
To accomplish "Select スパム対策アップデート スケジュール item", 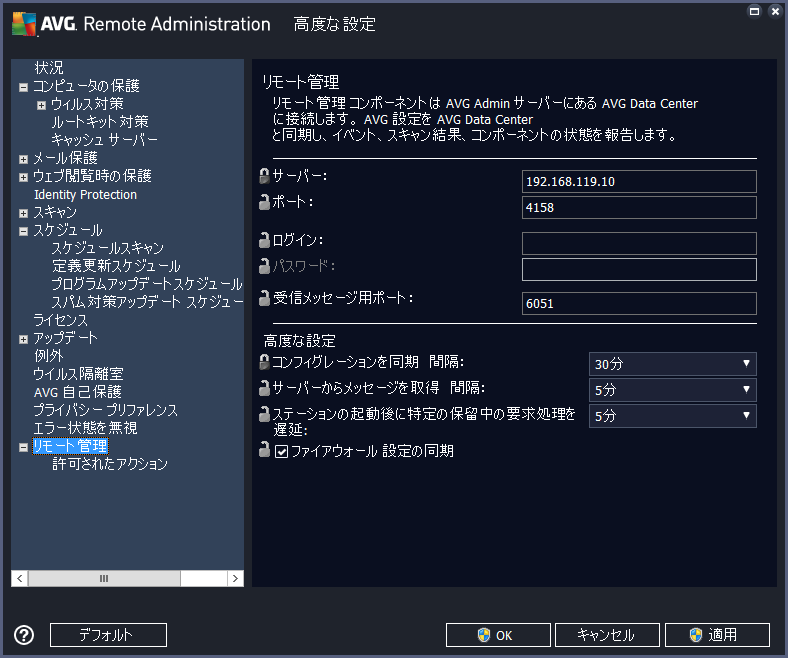I will pyautogui.click(x=147, y=302).
